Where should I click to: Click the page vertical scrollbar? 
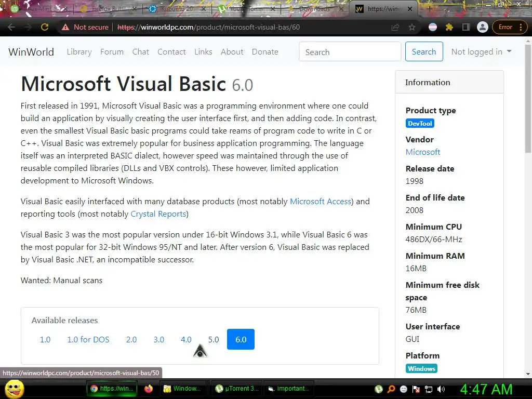[528, 98]
